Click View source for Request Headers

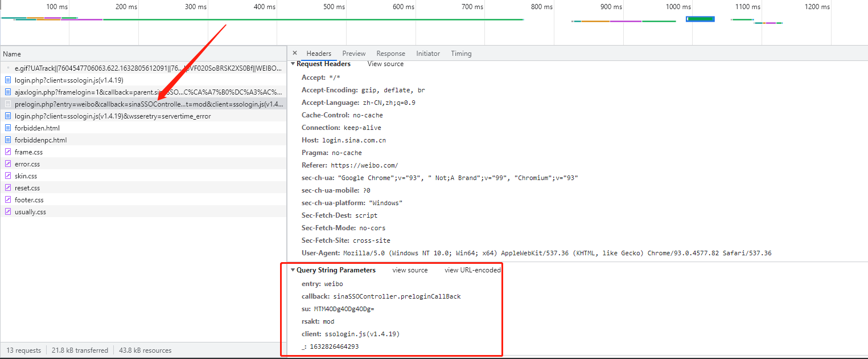click(385, 64)
